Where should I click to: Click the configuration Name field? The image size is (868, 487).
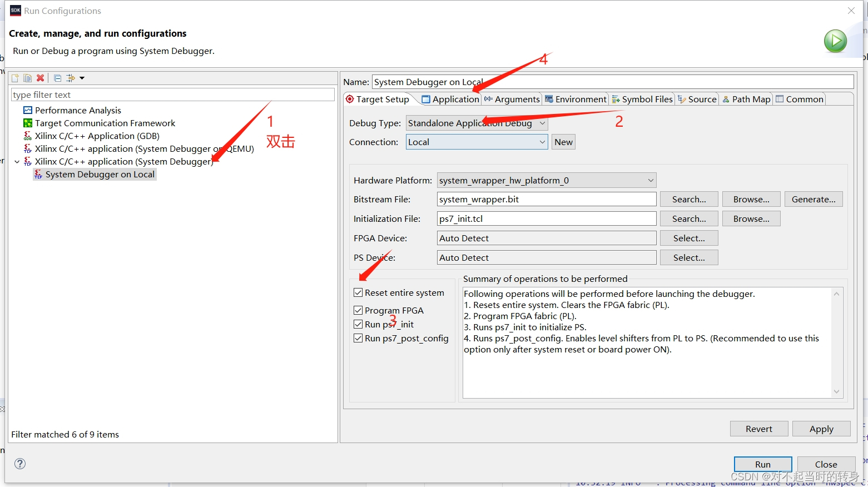coord(613,82)
